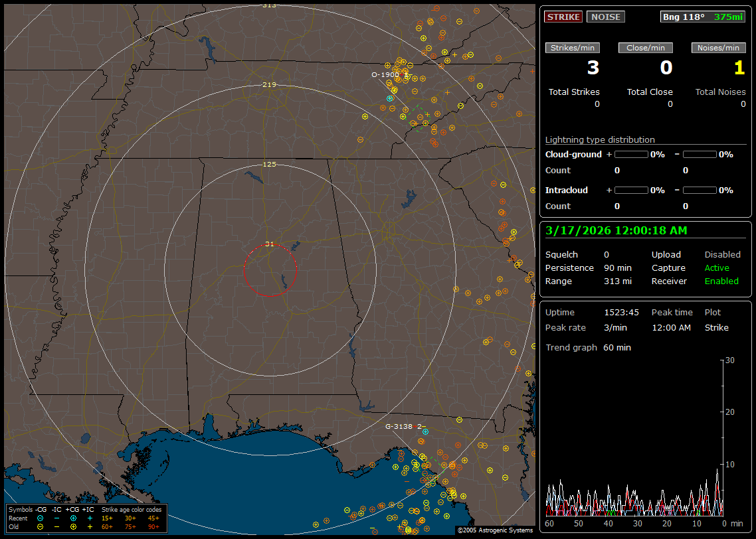The image size is (756, 539).
Task: Click the Intracloud negative percentage bar
Action: point(700,190)
